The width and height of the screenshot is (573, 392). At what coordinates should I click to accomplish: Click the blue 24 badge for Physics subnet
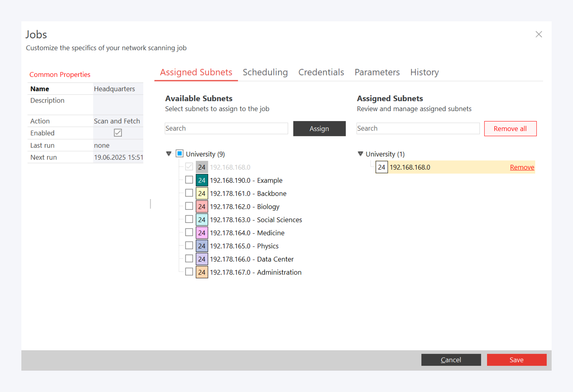pyautogui.click(x=202, y=246)
